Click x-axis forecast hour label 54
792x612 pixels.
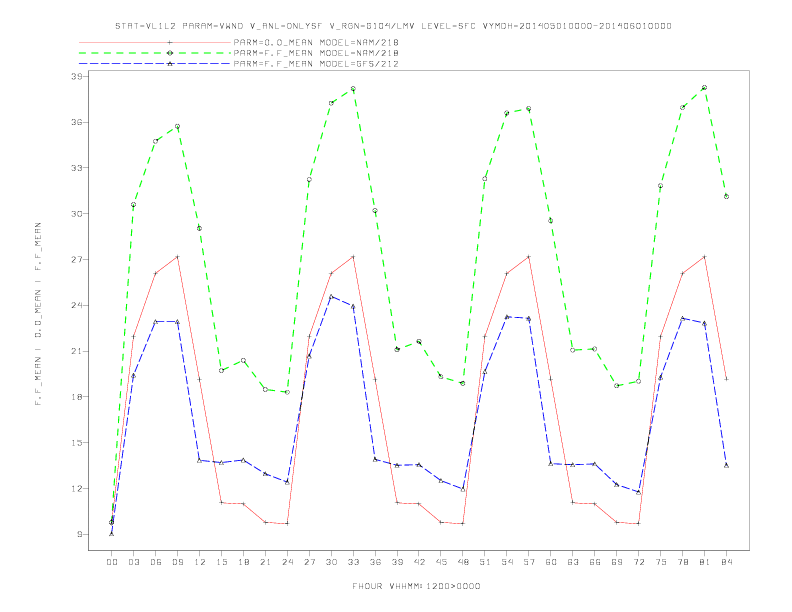click(507, 562)
